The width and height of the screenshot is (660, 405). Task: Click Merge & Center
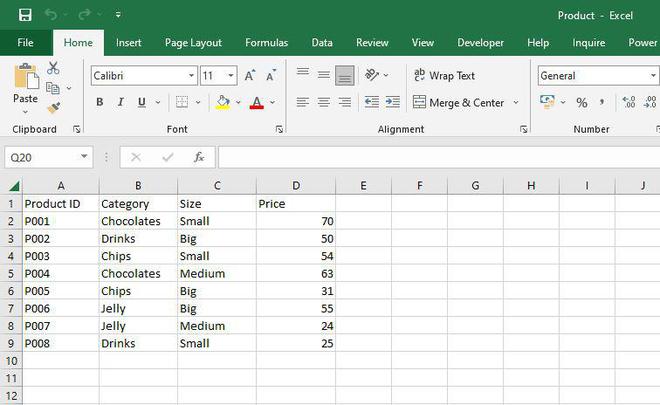458,103
